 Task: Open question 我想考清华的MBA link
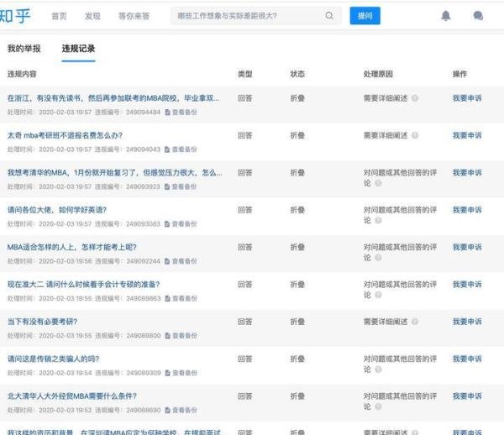pos(114,172)
